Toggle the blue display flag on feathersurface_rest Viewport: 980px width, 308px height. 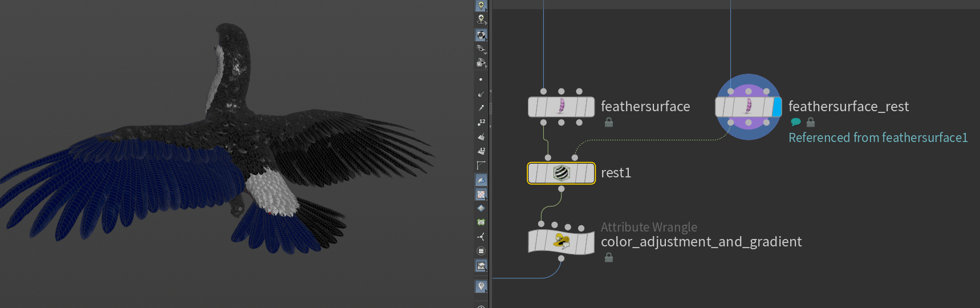777,107
